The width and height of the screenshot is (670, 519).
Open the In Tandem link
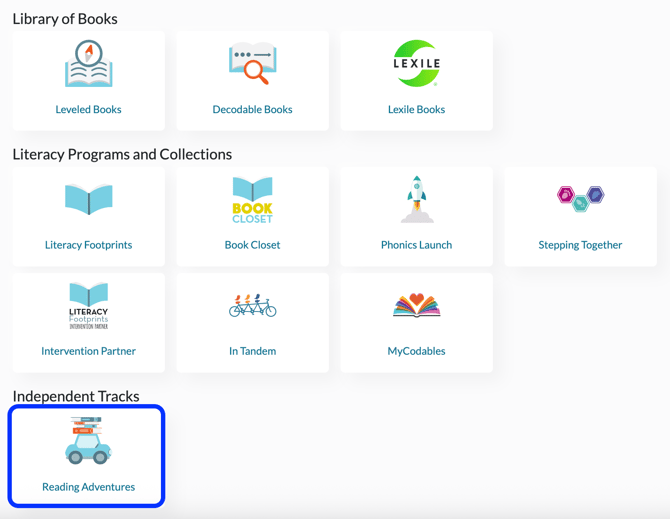[253, 351]
